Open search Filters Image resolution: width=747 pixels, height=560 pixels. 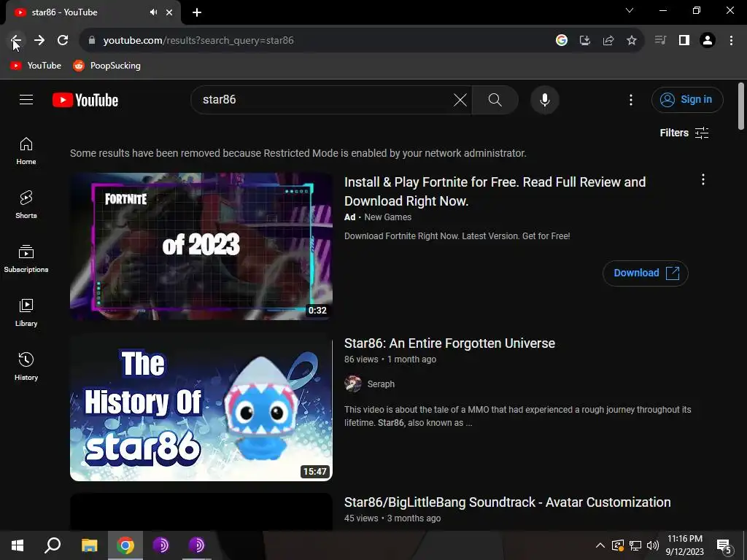(x=684, y=133)
